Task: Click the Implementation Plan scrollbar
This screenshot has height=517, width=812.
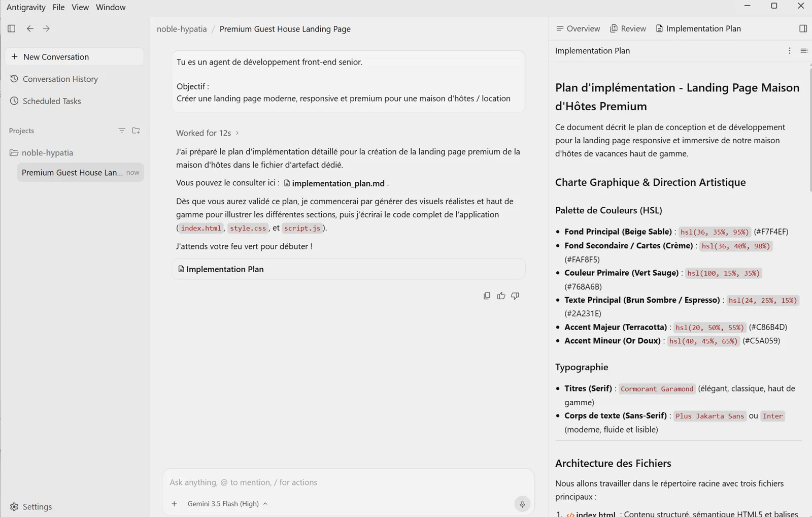Action: click(x=810, y=130)
